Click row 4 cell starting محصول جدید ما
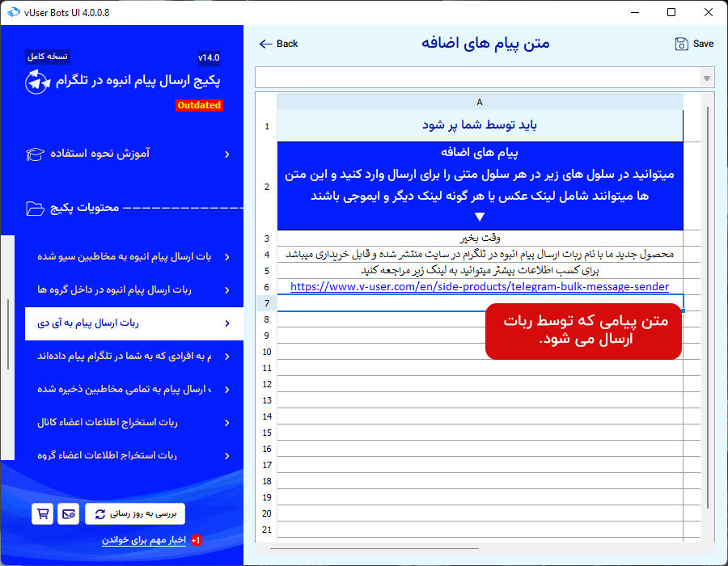The height and width of the screenshot is (566, 728). coord(480,254)
